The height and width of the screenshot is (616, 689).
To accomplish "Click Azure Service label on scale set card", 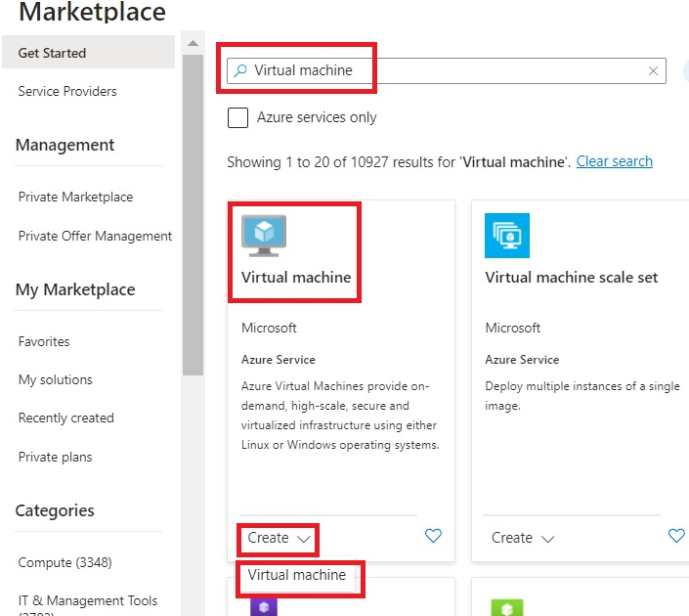I will (522, 360).
